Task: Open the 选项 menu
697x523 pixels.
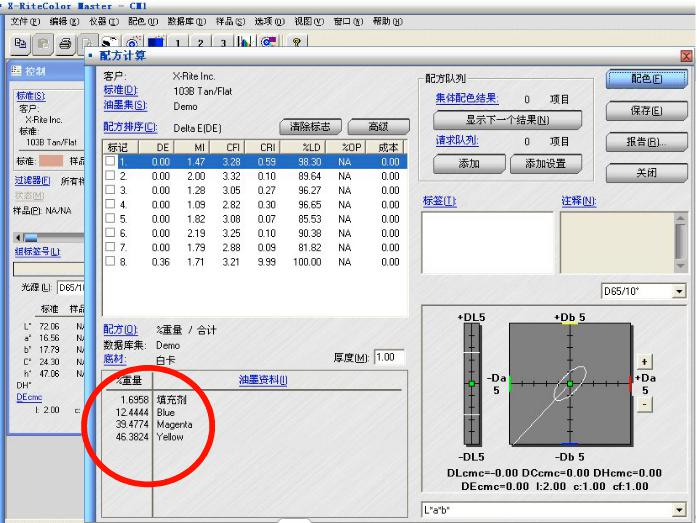Action: coord(269,21)
